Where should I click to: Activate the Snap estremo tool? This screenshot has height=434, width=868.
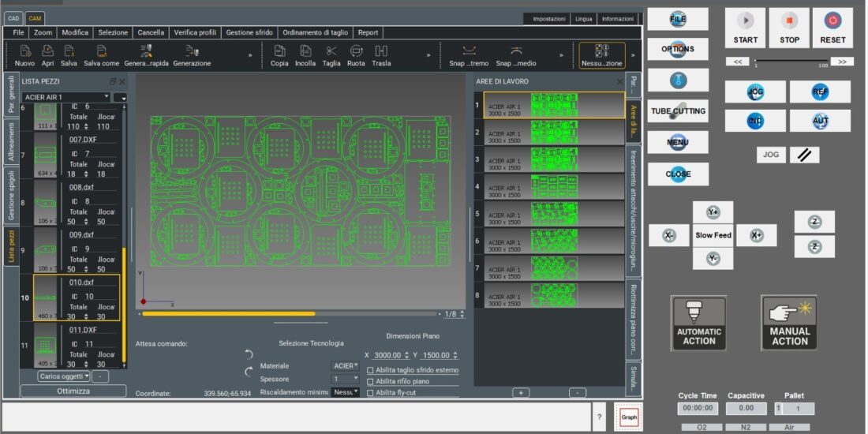469,51
